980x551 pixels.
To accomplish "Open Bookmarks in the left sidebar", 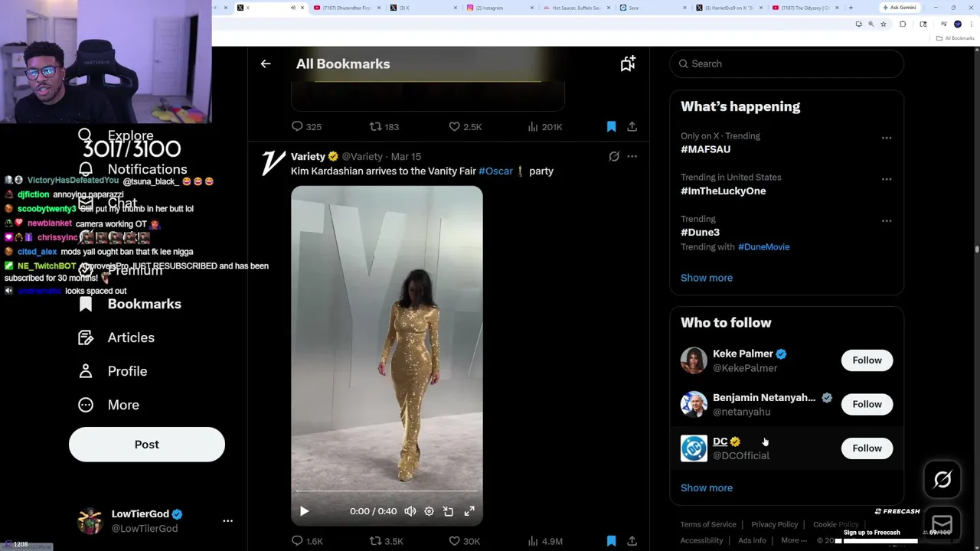I will coord(130,304).
